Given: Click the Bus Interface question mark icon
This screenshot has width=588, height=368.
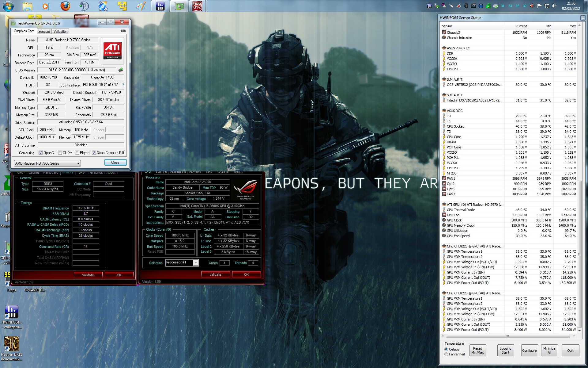Looking at the screenshot, I should tap(123, 85).
